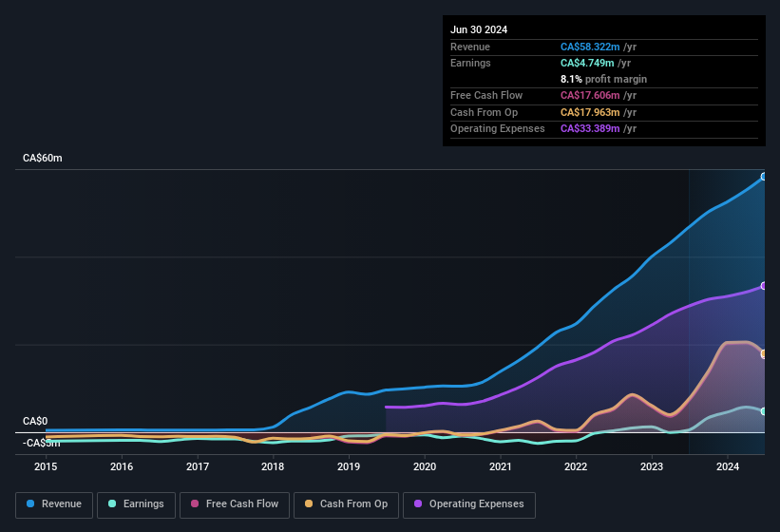Screen dimensions: 780x532
Task: Toggle the Revenue legend button
Action: 54,504
